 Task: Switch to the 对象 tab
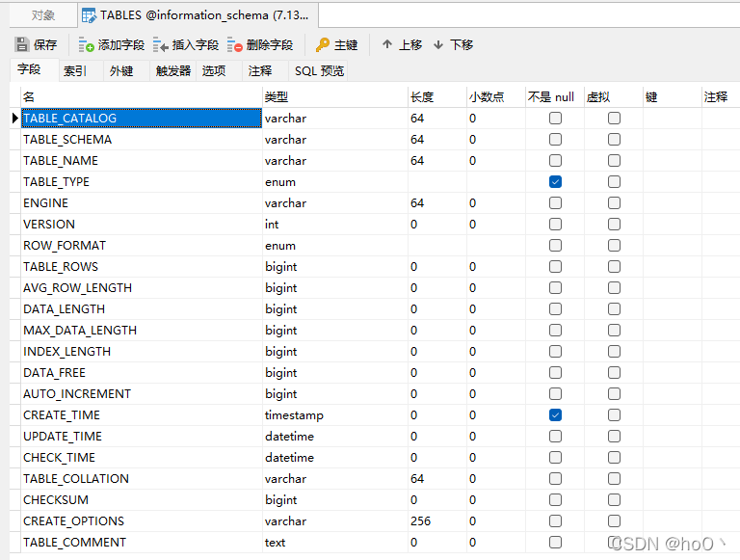pyautogui.click(x=43, y=15)
